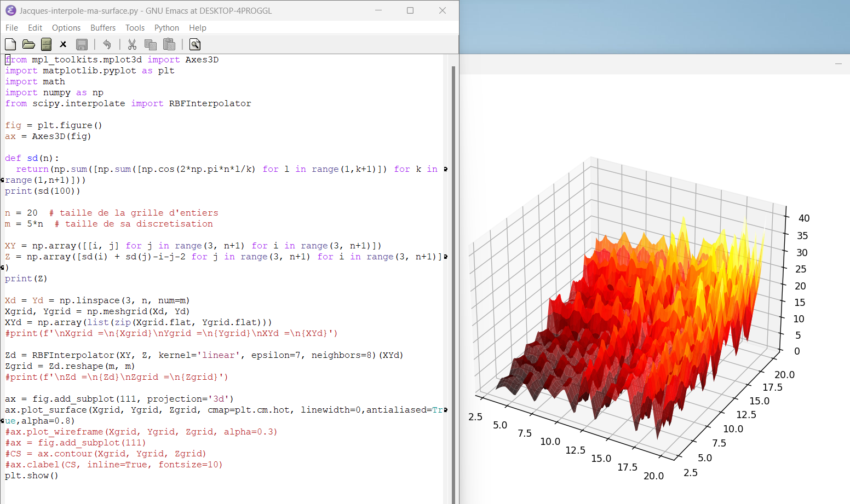The image size is (850, 504).
Task: Undo the last change via toolbar arrow
Action: (x=107, y=44)
